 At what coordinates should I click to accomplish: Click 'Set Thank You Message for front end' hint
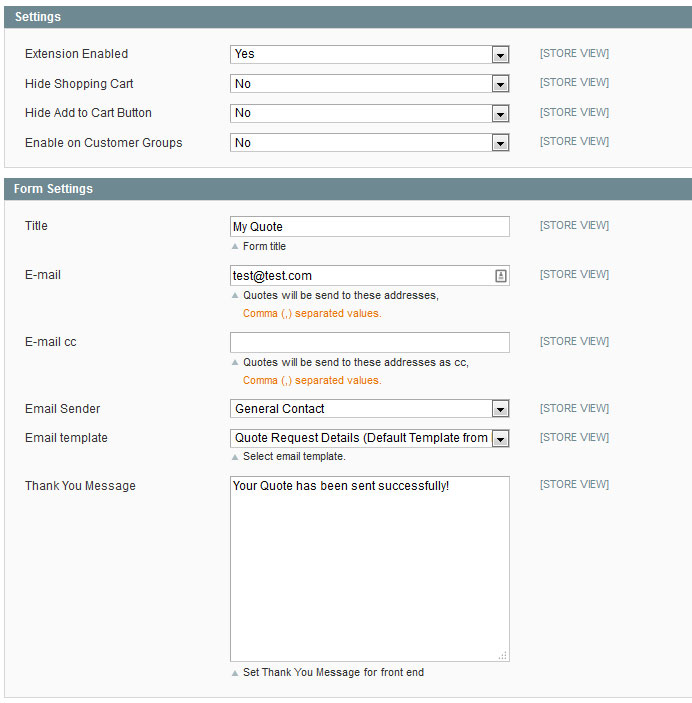pyautogui.click(x=333, y=672)
